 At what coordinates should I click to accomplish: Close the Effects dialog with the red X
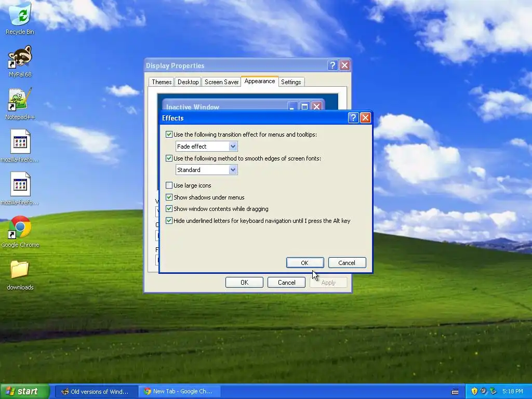tap(365, 118)
